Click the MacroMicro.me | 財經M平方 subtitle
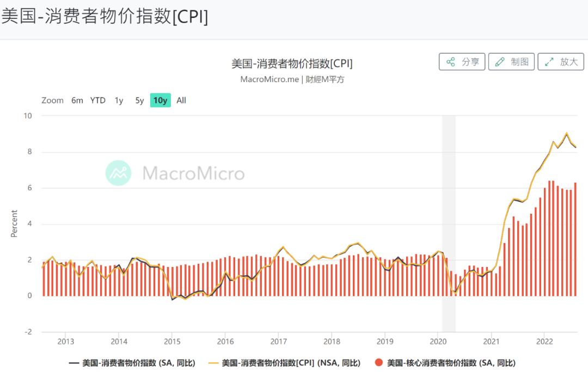 (292, 79)
